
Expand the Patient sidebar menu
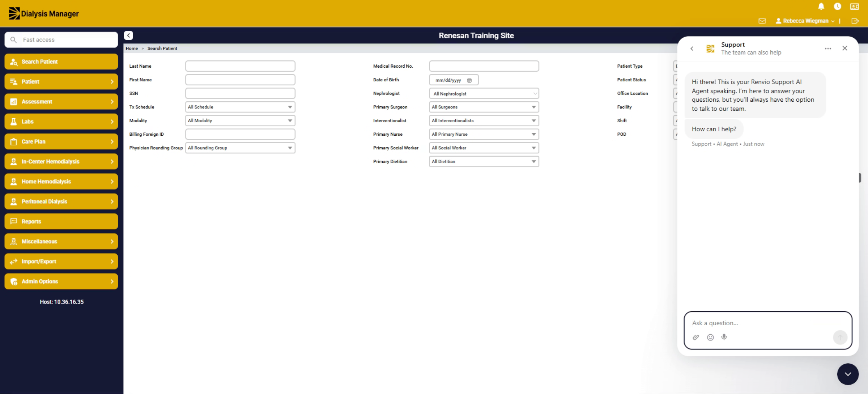(61, 82)
